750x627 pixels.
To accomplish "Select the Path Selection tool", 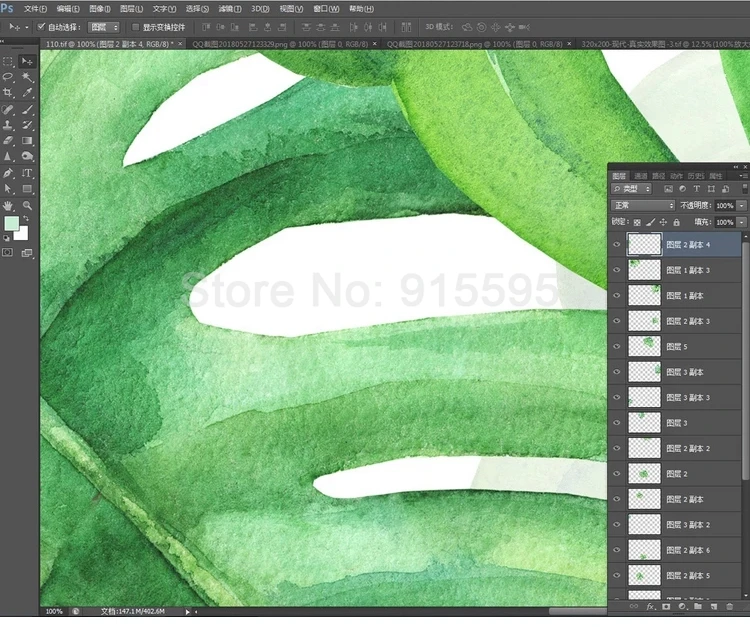I will (x=8, y=188).
